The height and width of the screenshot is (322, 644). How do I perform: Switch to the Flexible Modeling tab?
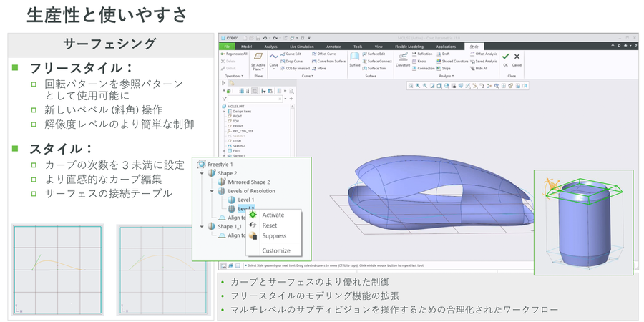click(x=409, y=46)
